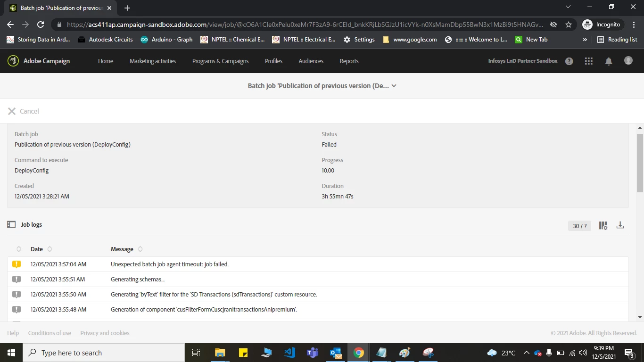Open the Conditions of use link
The width and height of the screenshot is (644, 362).
coord(50,333)
